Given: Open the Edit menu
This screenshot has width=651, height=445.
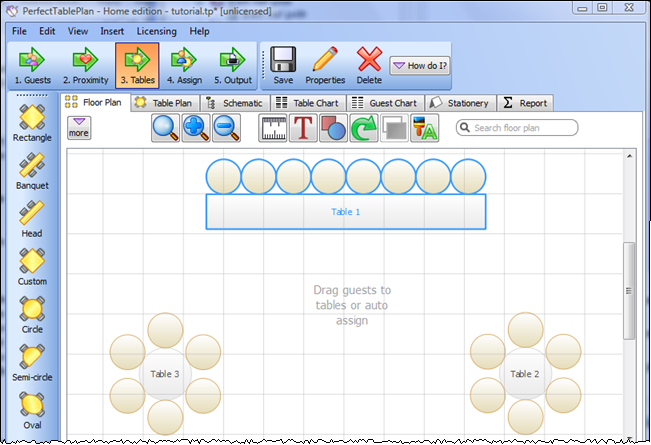Looking at the screenshot, I should click(47, 31).
